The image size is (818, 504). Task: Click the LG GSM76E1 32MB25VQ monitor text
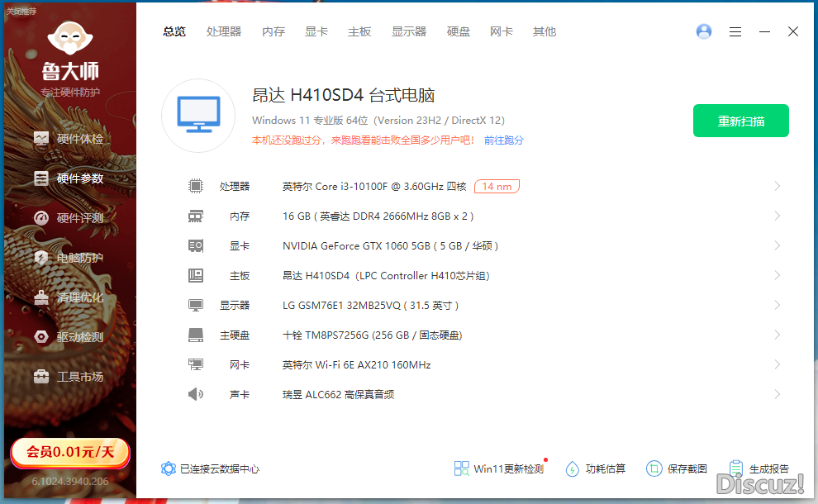pos(370,305)
